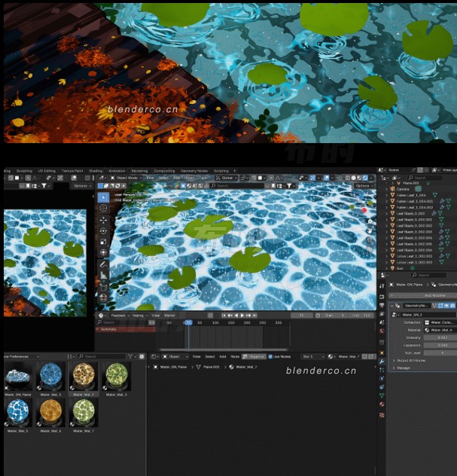The width and height of the screenshot is (457, 476).
Task: Toggle pin scene icon in top header
Action: (x=413, y=170)
